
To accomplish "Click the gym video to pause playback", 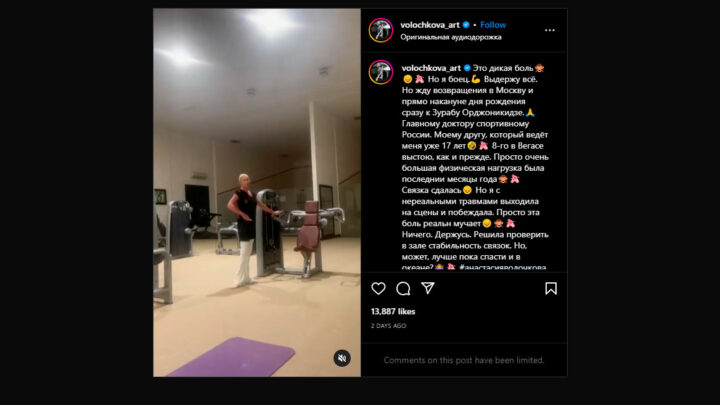I will click(257, 192).
